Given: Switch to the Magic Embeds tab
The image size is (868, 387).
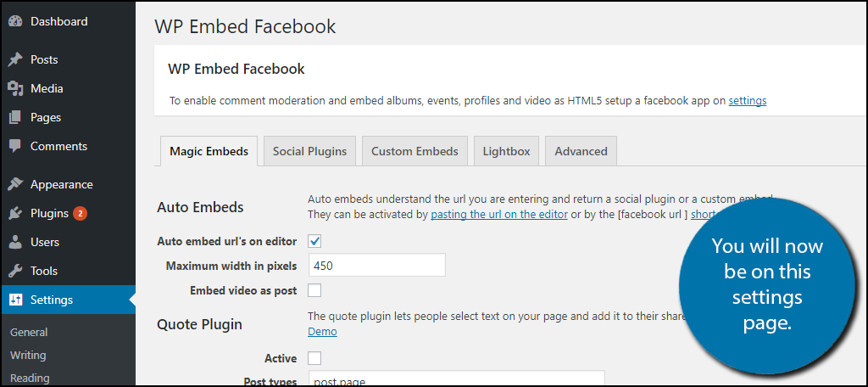Looking at the screenshot, I should pyautogui.click(x=209, y=151).
